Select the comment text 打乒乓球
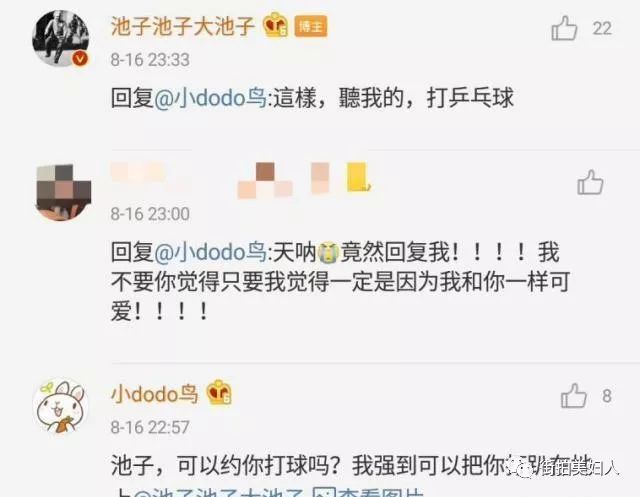 point(470,98)
